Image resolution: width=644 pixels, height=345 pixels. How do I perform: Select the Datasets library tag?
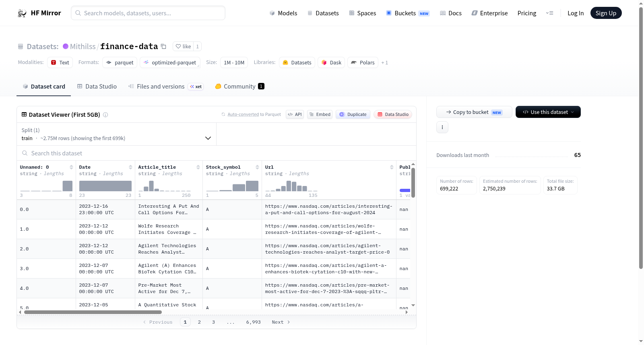pos(297,62)
